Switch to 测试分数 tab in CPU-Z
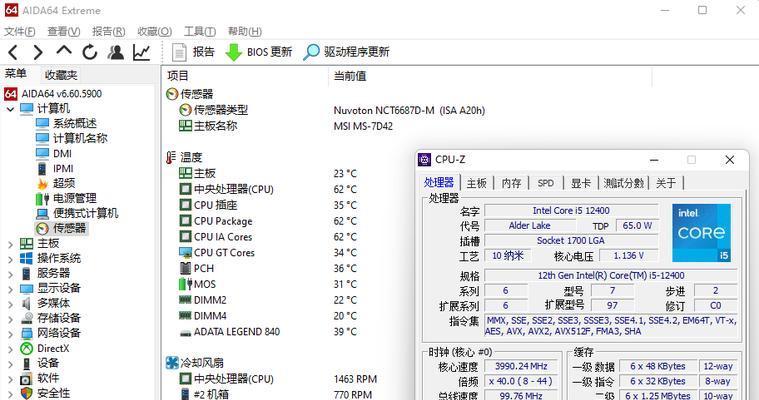 click(x=624, y=183)
